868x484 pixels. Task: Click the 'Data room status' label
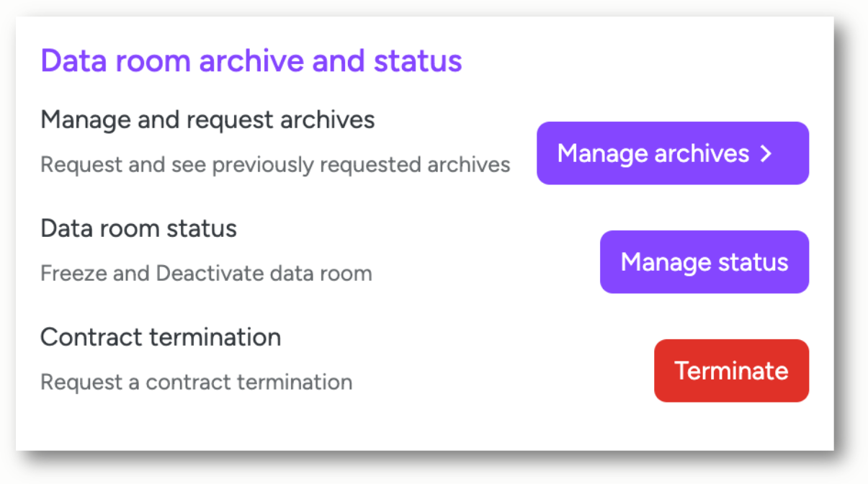click(138, 228)
